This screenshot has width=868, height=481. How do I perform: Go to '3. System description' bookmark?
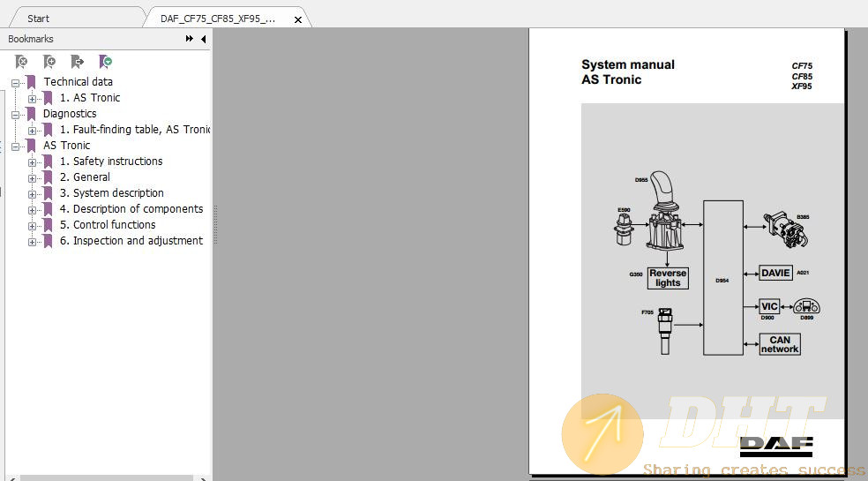pyautogui.click(x=112, y=193)
